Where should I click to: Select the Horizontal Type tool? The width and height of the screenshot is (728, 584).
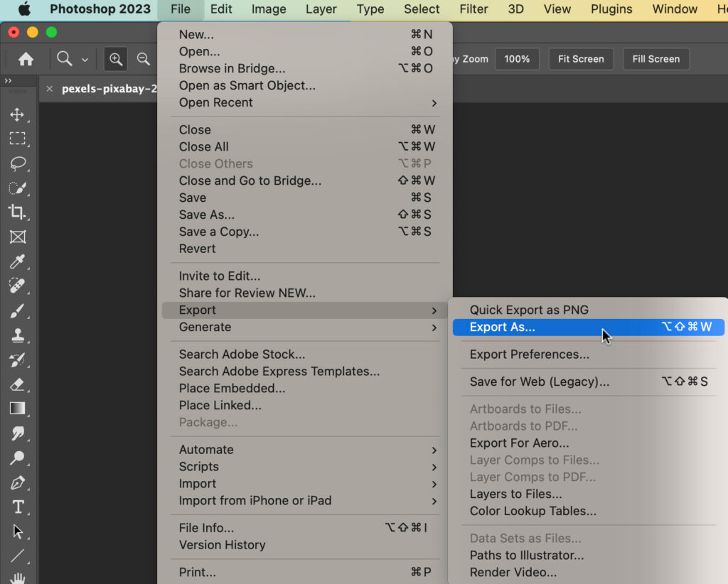pyautogui.click(x=17, y=507)
